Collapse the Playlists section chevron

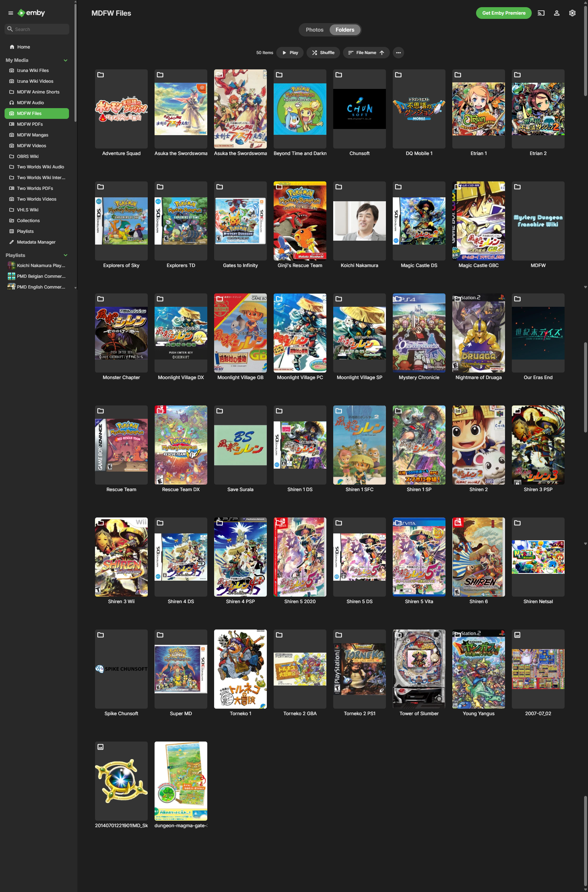click(x=66, y=255)
